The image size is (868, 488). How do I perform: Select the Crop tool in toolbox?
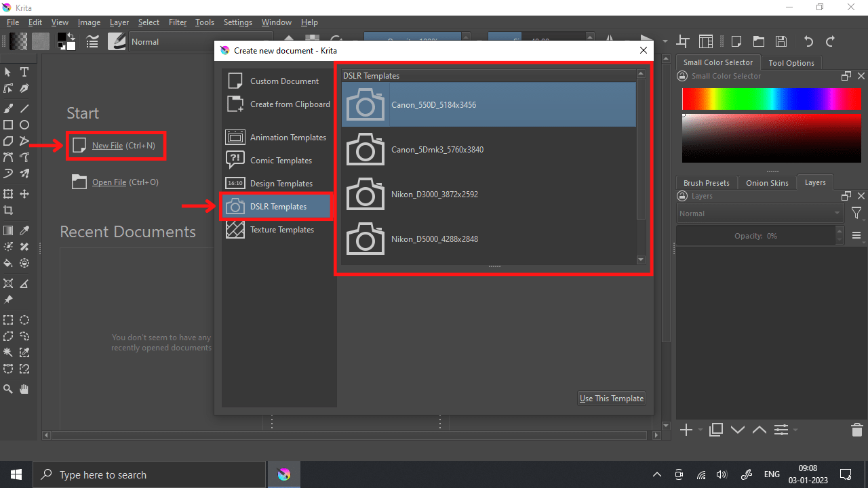tap(8, 210)
